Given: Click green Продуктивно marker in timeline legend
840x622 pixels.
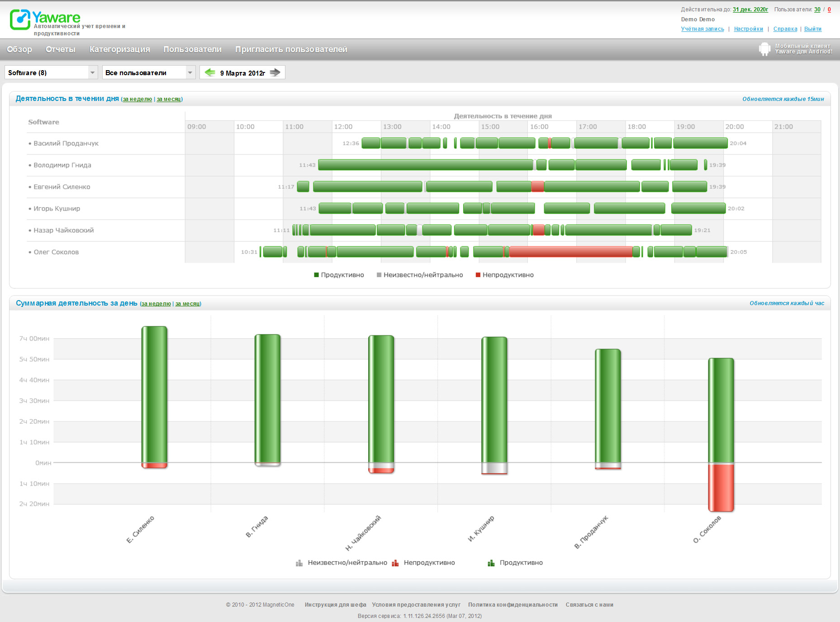Looking at the screenshot, I should coord(316,275).
